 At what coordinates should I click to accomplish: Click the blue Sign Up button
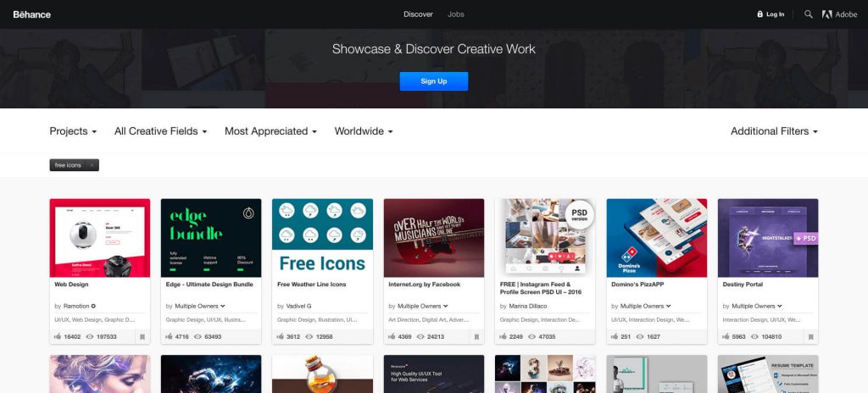pyautogui.click(x=434, y=81)
